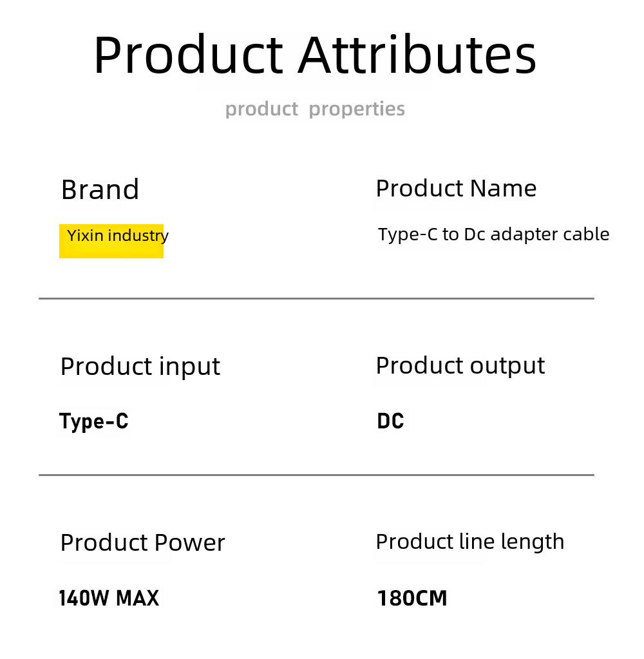Select the 140W MAX value

[109, 598]
